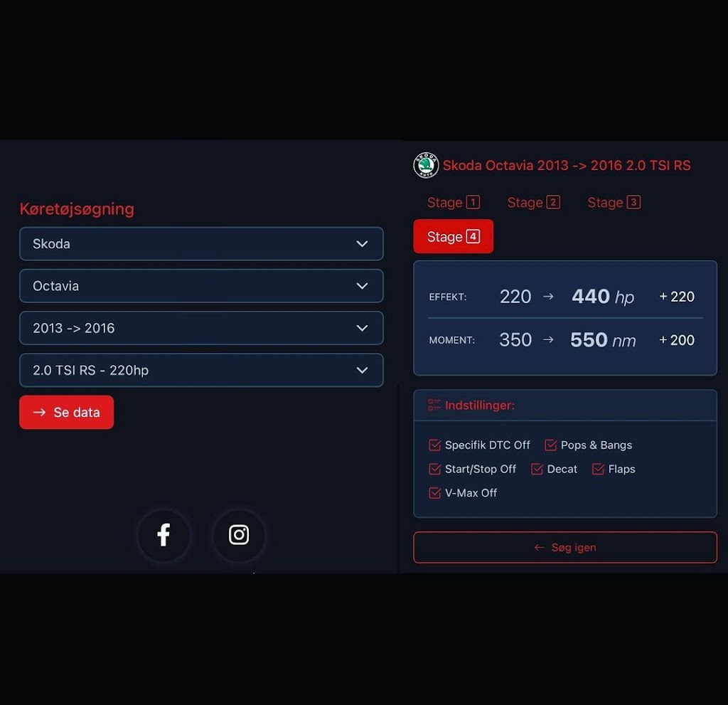Open the Facebook page icon
The width and height of the screenshot is (728, 705).
164,535
